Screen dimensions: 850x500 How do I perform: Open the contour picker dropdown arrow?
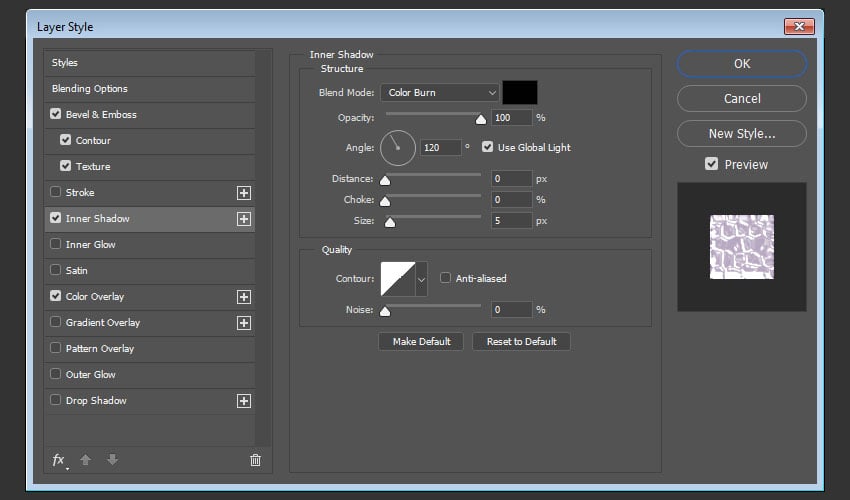(421, 279)
